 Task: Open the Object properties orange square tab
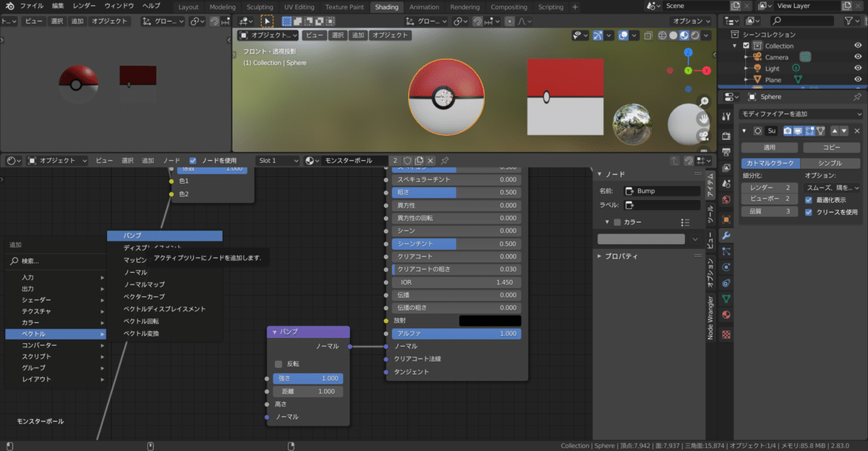pyautogui.click(x=727, y=219)
